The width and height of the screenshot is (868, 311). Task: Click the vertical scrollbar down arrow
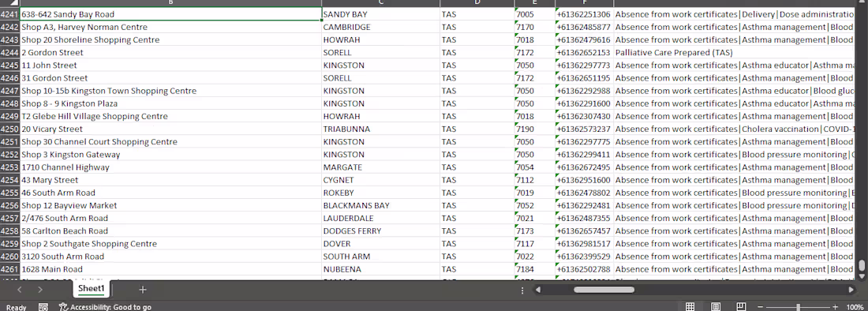tap(862, 277)
